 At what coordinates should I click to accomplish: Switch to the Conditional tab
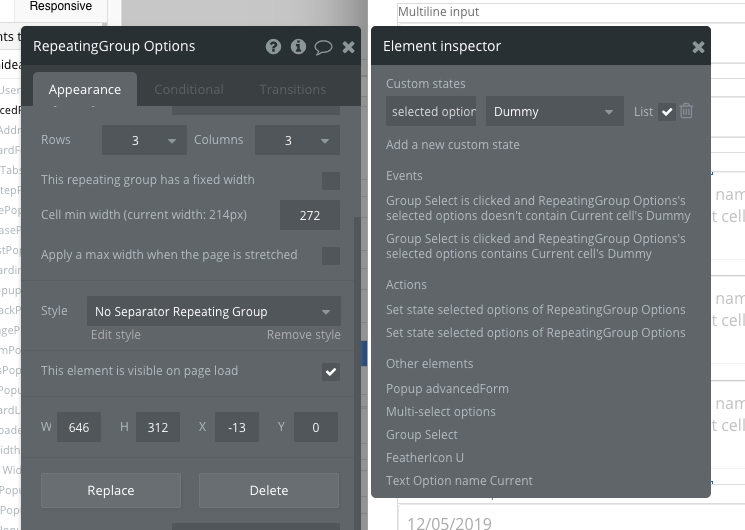[x=188, y=90]
